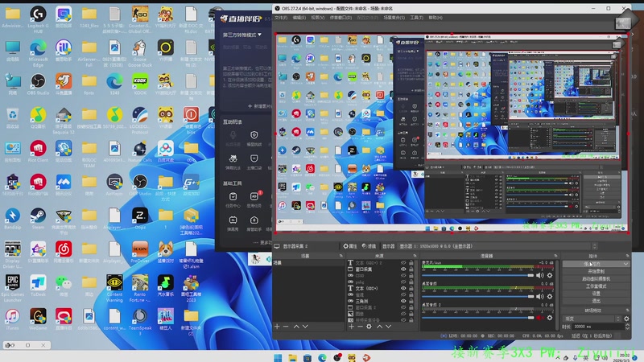
Task: Move selected source up with arrow icon
Action: coord(379,327)
